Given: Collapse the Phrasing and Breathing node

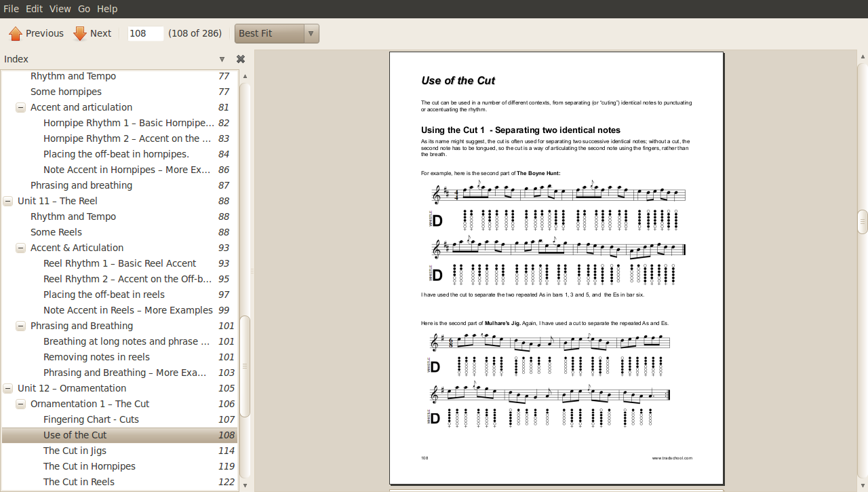Looking at the screenshot, I should 20,326.
